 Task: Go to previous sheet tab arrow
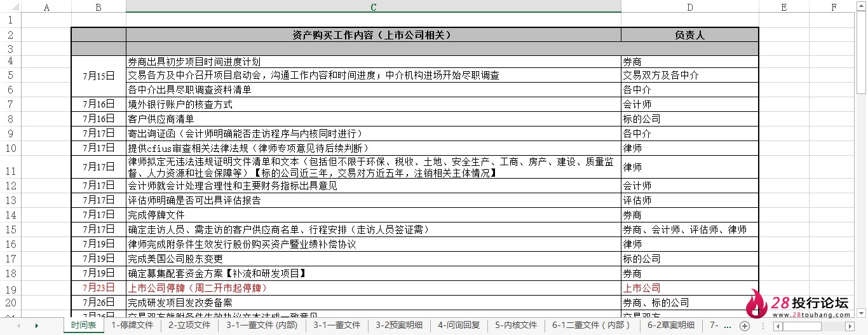point(18,325)
